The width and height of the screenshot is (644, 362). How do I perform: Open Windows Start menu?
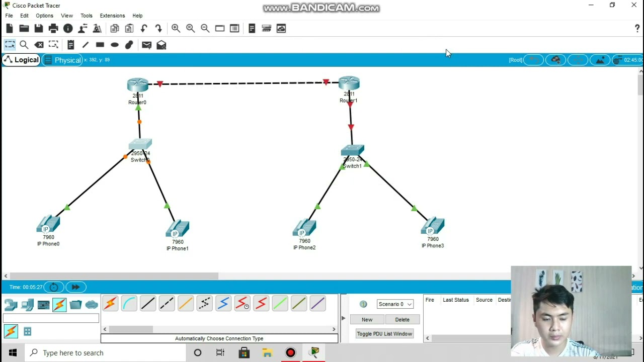(x=13, y=352)
